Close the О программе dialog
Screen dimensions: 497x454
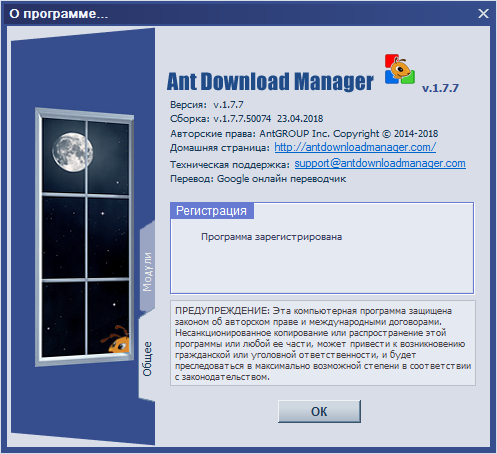483,13
